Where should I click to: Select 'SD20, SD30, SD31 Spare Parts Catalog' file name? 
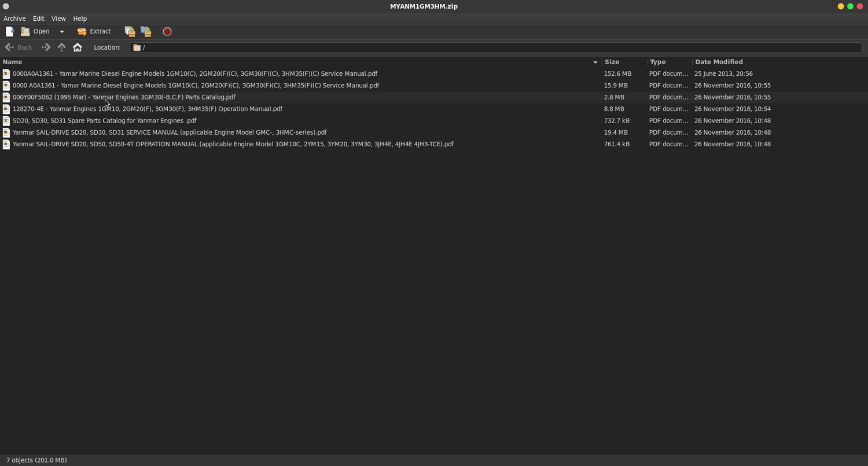105,121
